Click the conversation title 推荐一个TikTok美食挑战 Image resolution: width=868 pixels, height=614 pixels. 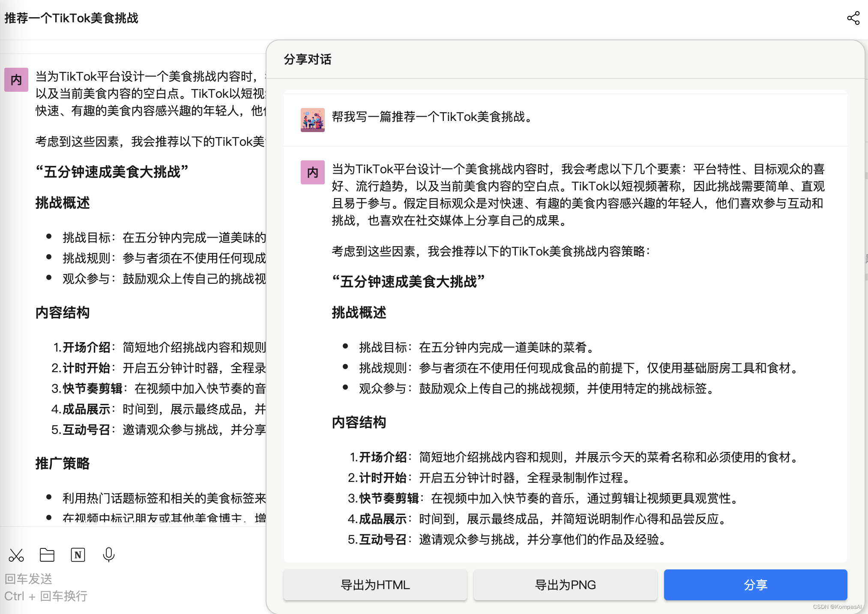click(x=72, y=18)
